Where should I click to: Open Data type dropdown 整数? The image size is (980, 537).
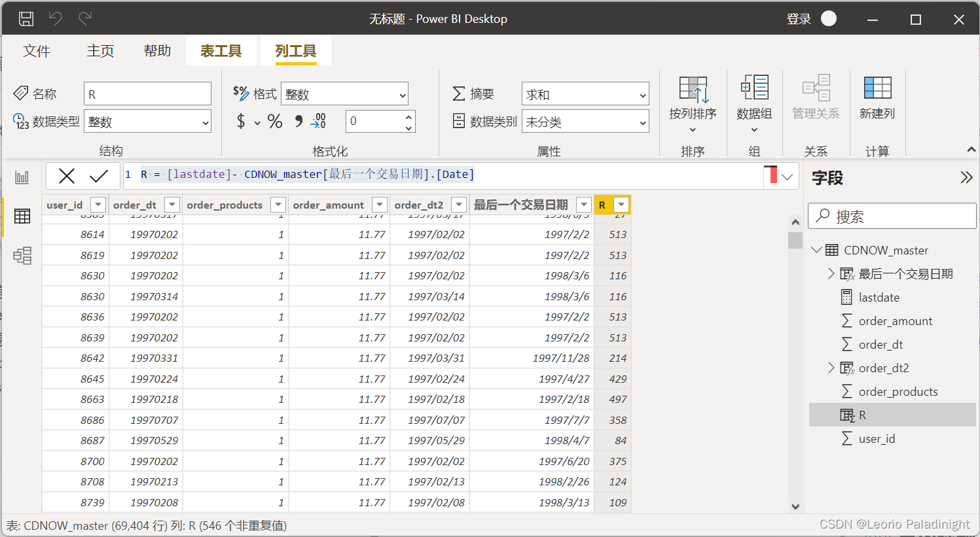[148, 122]
